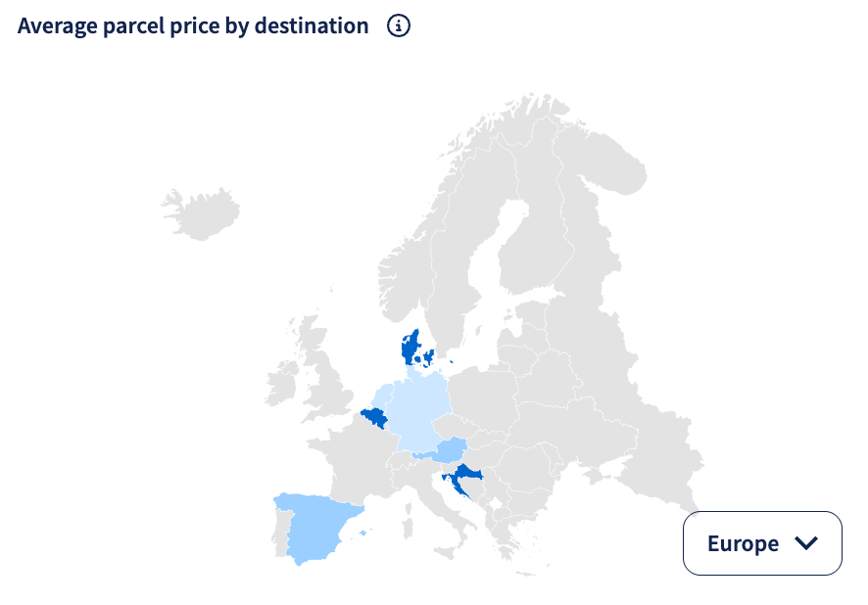Screen dimensions: 868x605
Task: Click Austria shaded light blue
Action: point(450,449)
